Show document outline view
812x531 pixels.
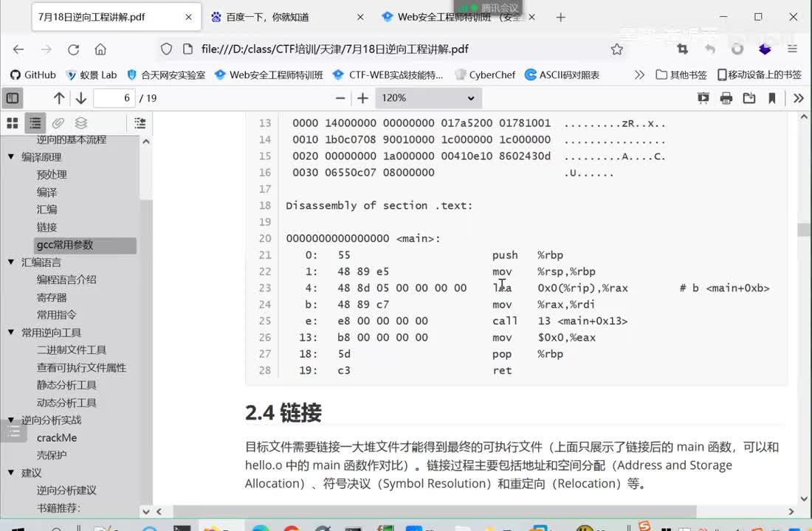pyautogui.click(x=35, y=123)
